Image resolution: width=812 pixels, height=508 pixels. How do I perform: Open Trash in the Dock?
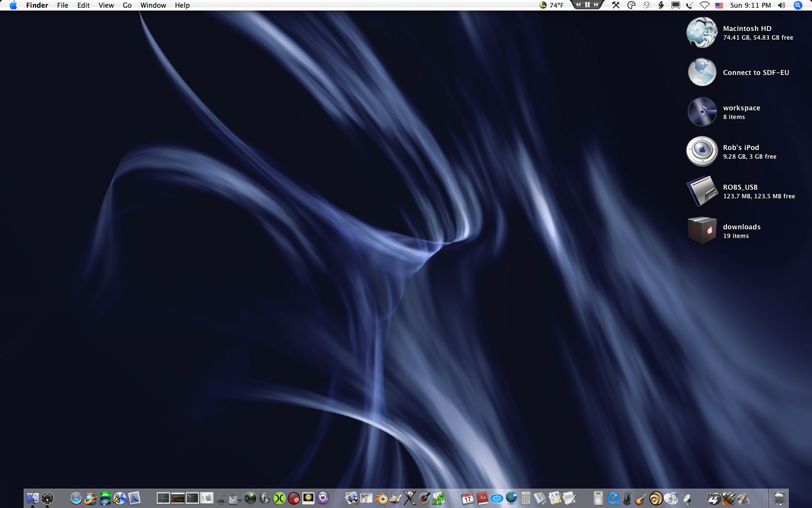779,498
